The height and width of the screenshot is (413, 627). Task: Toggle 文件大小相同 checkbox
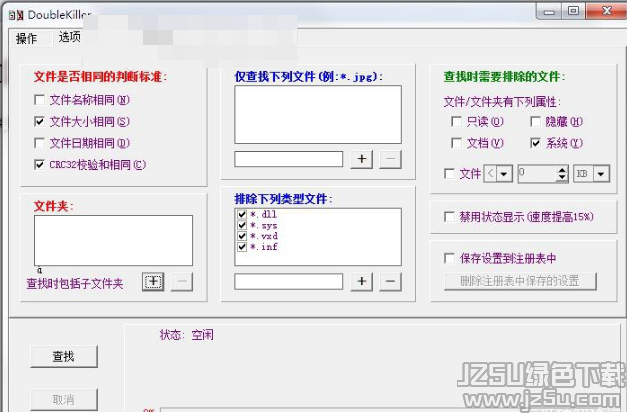(x=39, y=121)
